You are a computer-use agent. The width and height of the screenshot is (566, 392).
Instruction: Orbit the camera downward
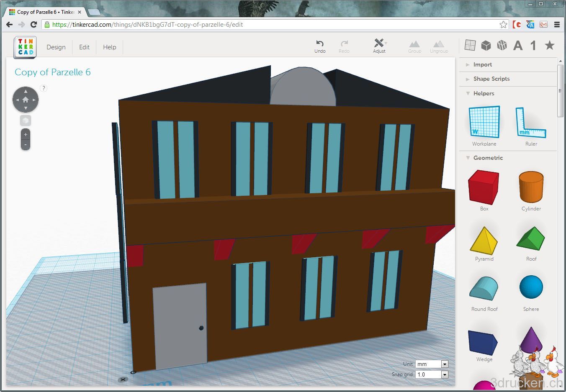click(26, 108)
